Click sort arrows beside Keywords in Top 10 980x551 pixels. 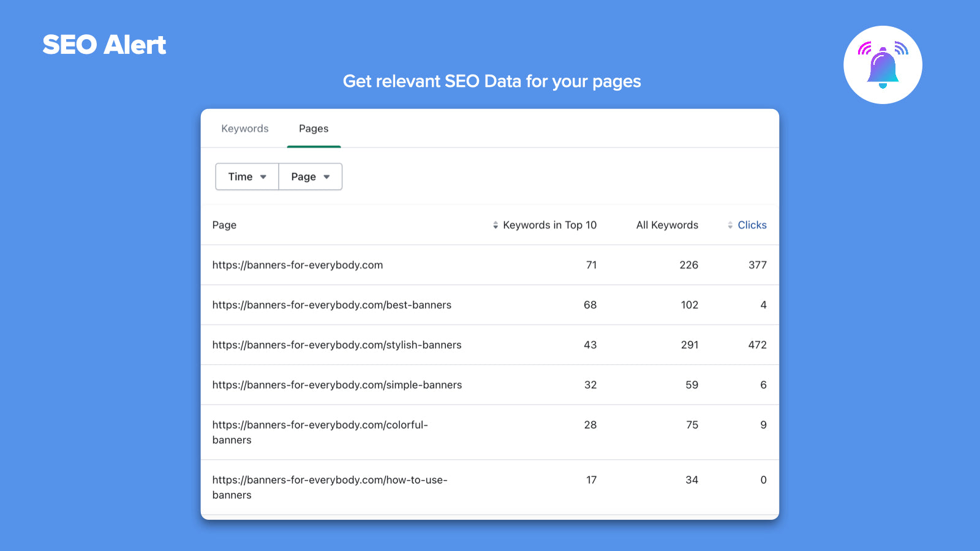coord(496,225)
